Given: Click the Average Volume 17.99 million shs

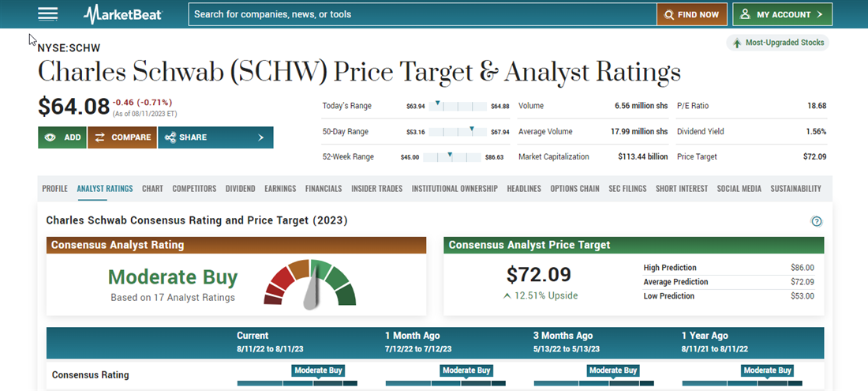Looking at the screenshot, I should coord(641,132).
